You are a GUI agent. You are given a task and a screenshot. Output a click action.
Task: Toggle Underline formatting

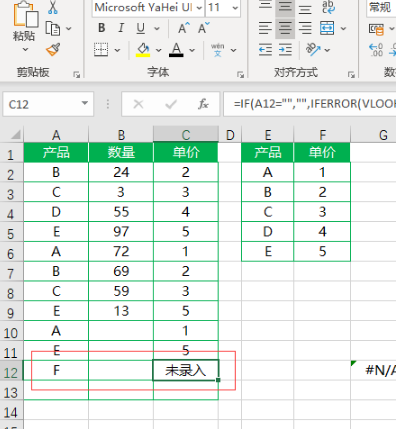pos(141,29)
